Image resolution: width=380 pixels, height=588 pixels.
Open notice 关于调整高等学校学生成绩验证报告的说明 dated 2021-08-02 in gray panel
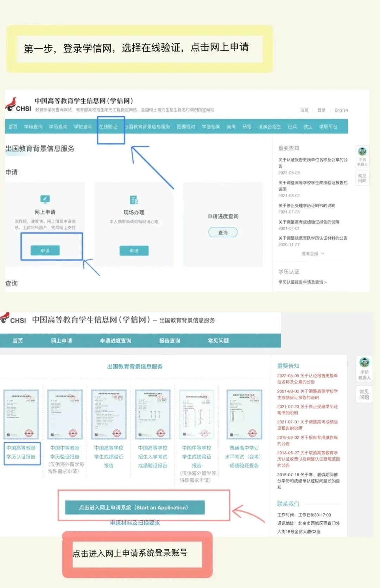tap(313, 186)
